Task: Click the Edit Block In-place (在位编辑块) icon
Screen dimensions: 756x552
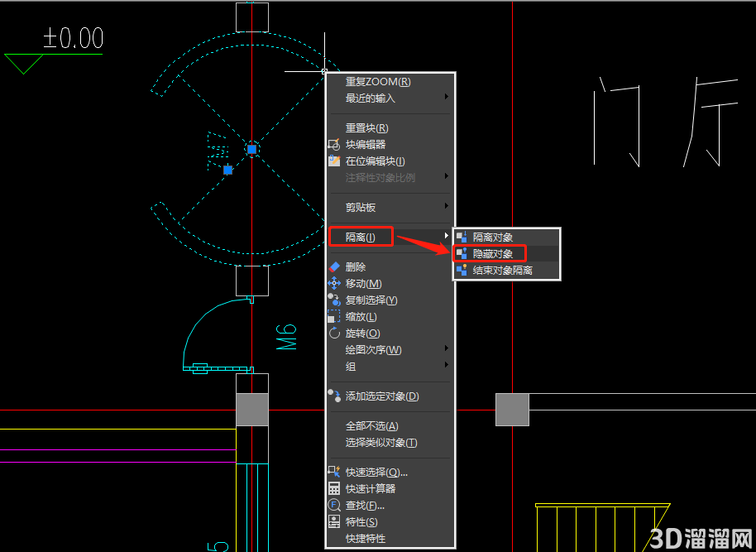Action: [x=334, y=161]
